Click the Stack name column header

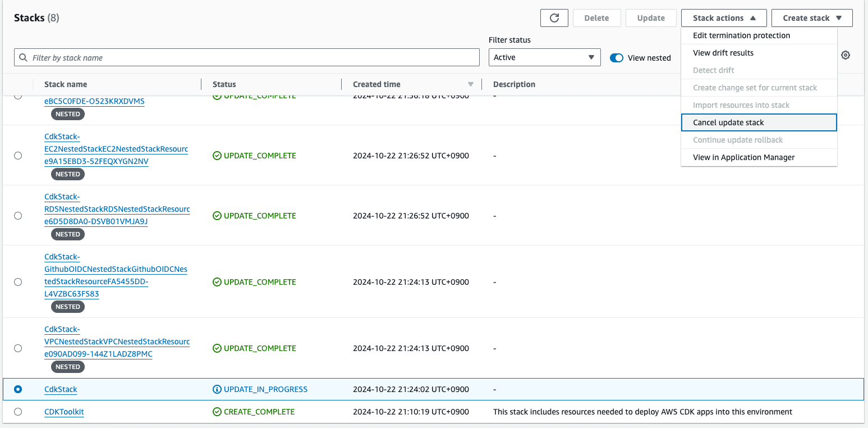66,84
